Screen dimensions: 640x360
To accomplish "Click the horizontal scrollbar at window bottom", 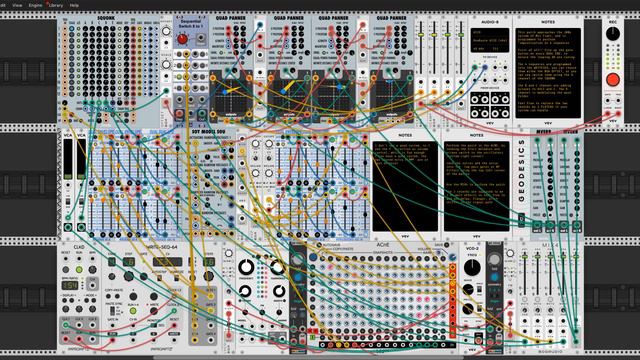I will pyautogui.click(x=308, y=358).
